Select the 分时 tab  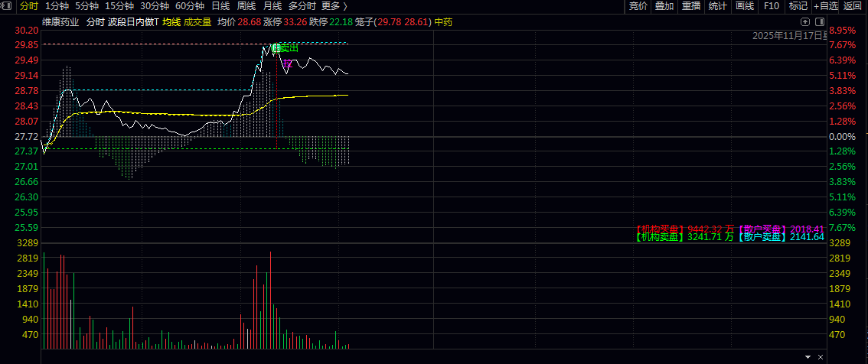point(29,6)
